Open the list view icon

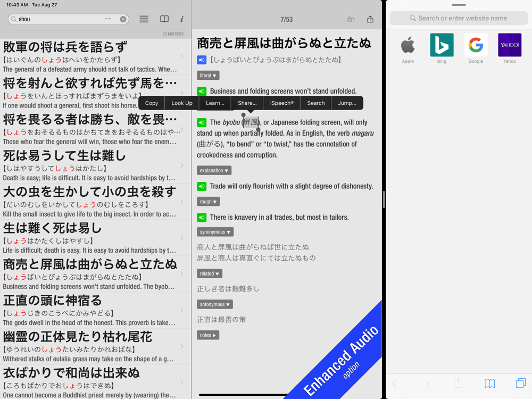tap(144, 19)
